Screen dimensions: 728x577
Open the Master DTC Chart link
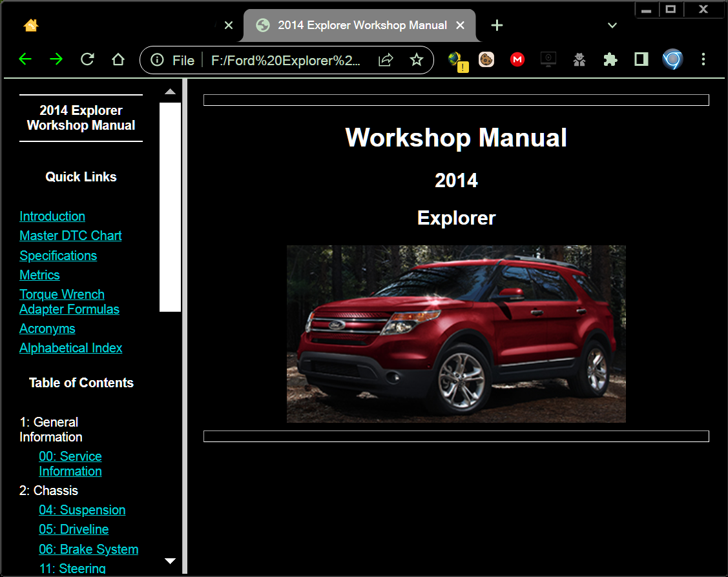(70, 236)
